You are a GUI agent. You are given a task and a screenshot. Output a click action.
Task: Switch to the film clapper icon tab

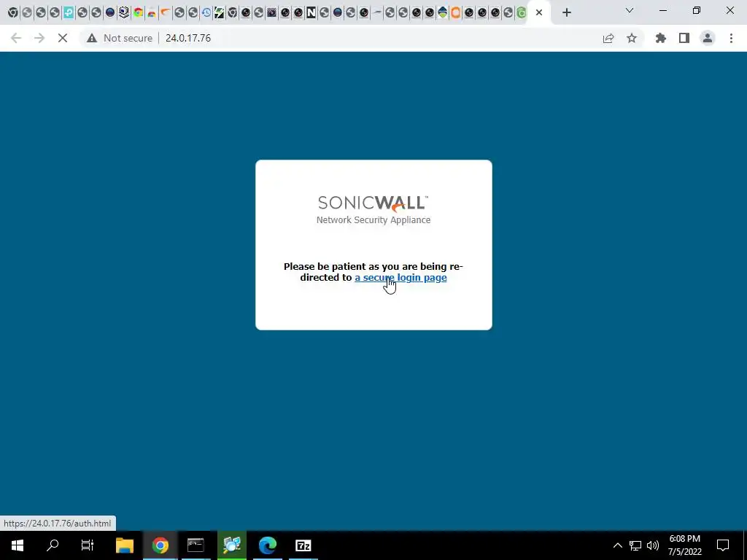271,13
